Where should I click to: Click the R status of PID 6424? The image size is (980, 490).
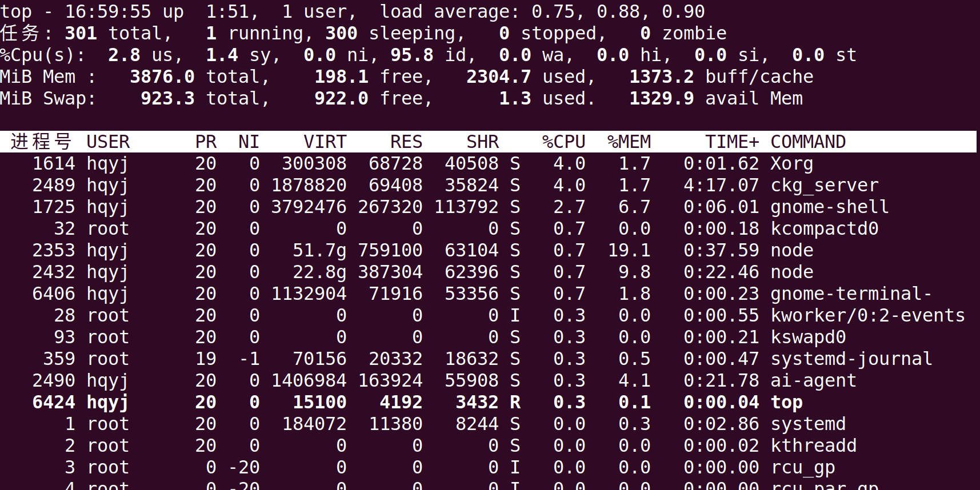point(515,402)
